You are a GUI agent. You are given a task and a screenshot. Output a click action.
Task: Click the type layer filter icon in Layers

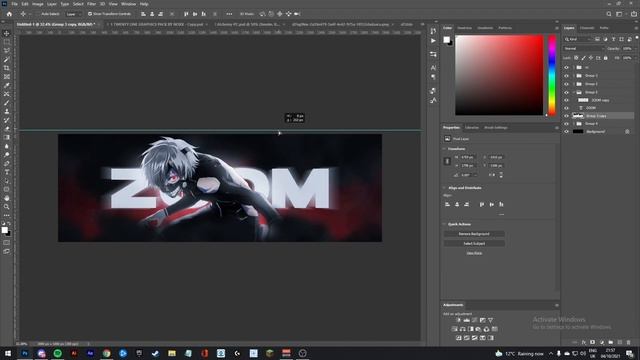click(x=613, y=39)
